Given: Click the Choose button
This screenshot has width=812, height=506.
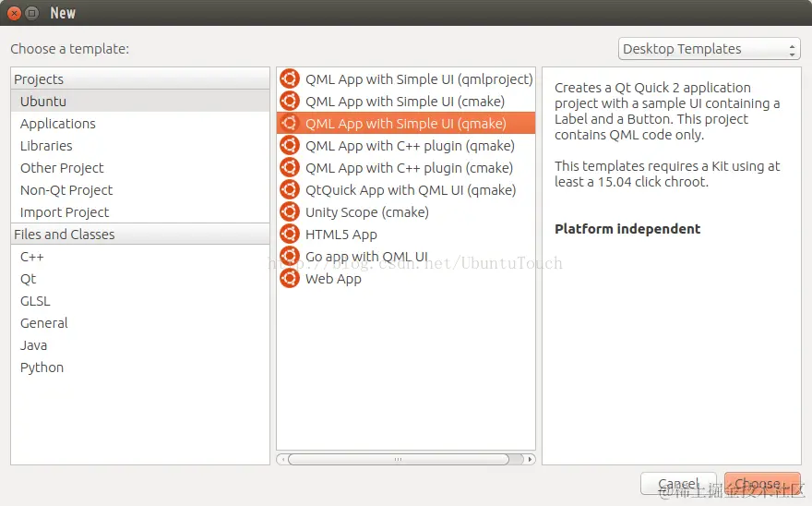Looking at the screenshot, I should tap(762, 484).
